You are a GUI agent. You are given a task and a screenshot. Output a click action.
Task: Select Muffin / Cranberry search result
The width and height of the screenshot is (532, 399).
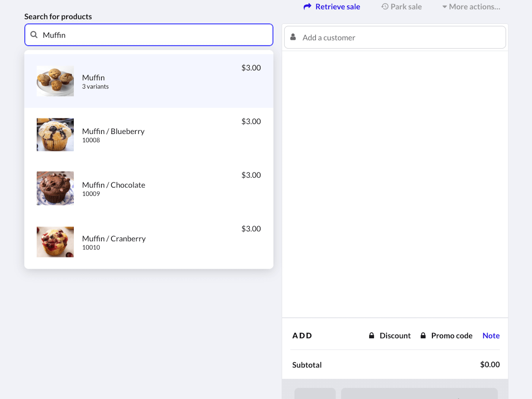click(x=149, y=242)
